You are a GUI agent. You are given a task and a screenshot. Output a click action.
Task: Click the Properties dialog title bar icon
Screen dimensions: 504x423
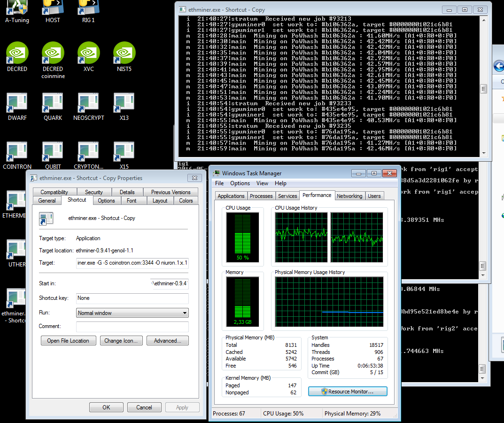[33, 178]
